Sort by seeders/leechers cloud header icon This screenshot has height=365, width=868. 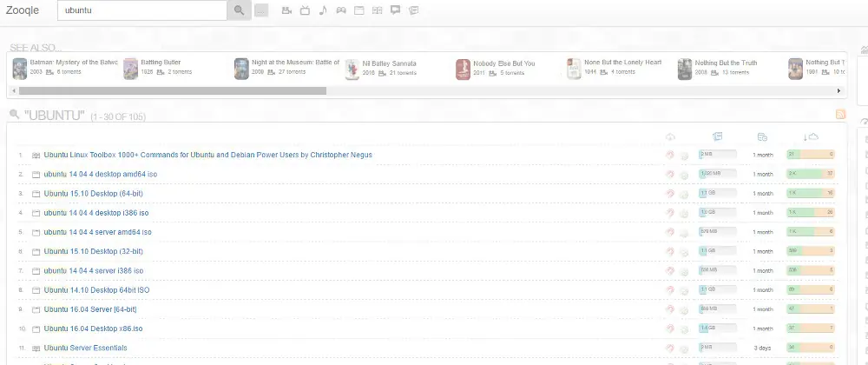click(811, 136)
